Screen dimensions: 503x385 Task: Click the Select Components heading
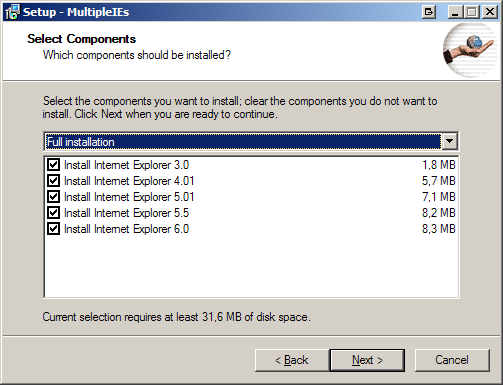tap(82, 39)
